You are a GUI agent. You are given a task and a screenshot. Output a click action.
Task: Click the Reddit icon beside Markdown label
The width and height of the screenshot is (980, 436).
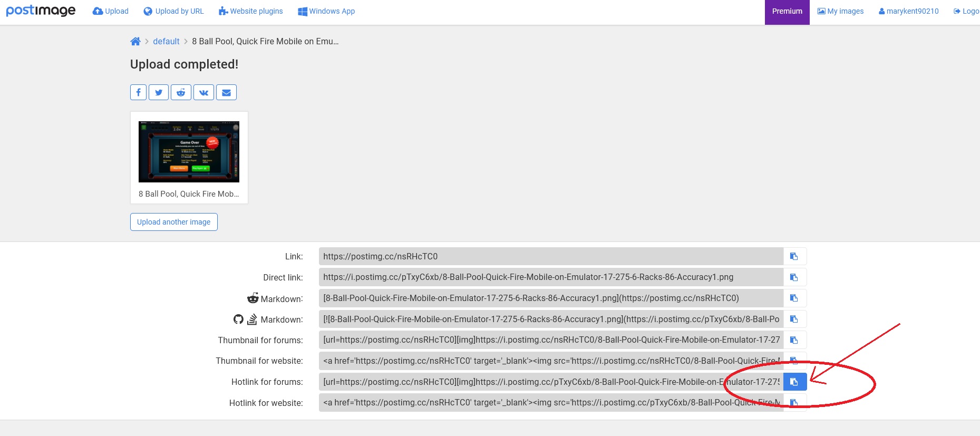point(253,298)
